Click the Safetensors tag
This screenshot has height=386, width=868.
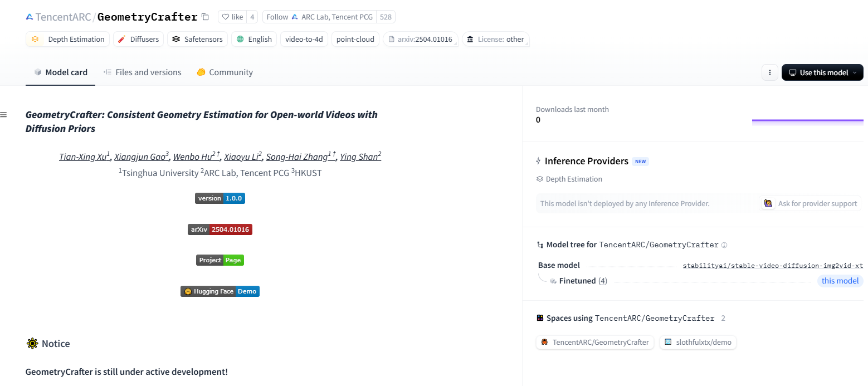(198, 39)
